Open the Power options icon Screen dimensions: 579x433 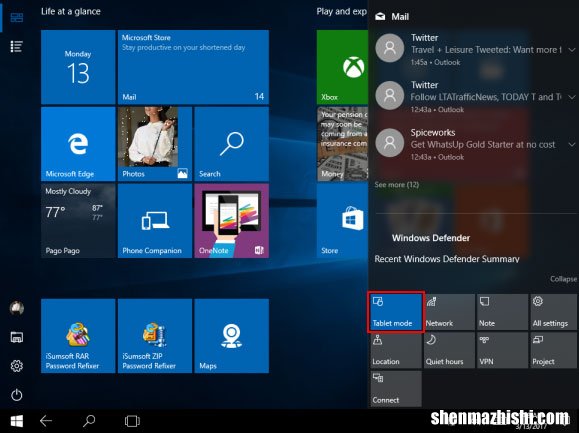[x=17, y=395]
